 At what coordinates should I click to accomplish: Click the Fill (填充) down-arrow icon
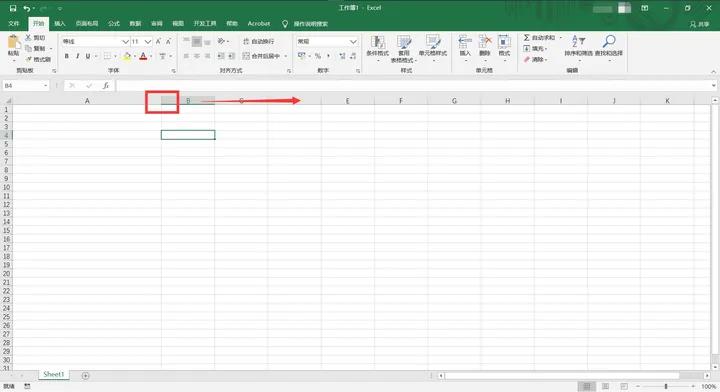pyautogui.click(x=527, y=48)
